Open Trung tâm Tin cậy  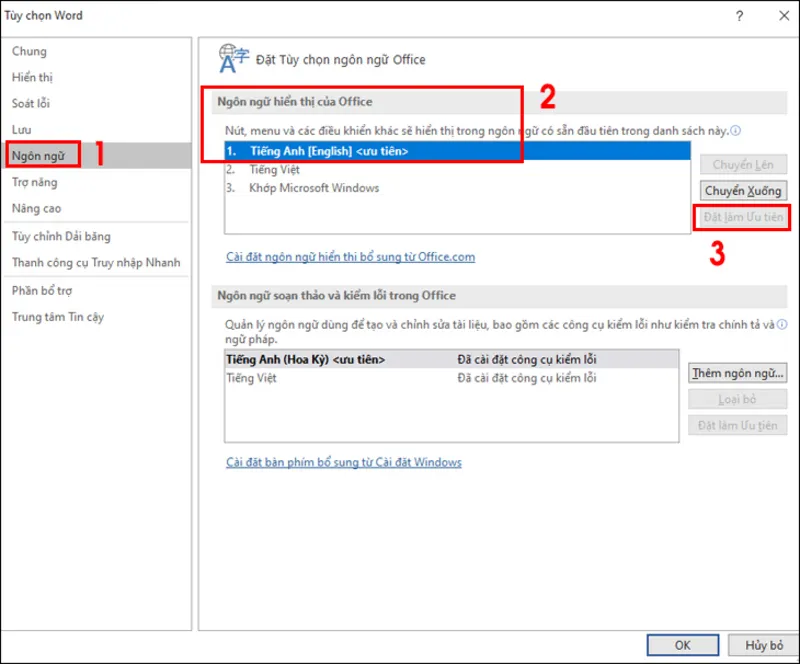[x=58, y=317]
